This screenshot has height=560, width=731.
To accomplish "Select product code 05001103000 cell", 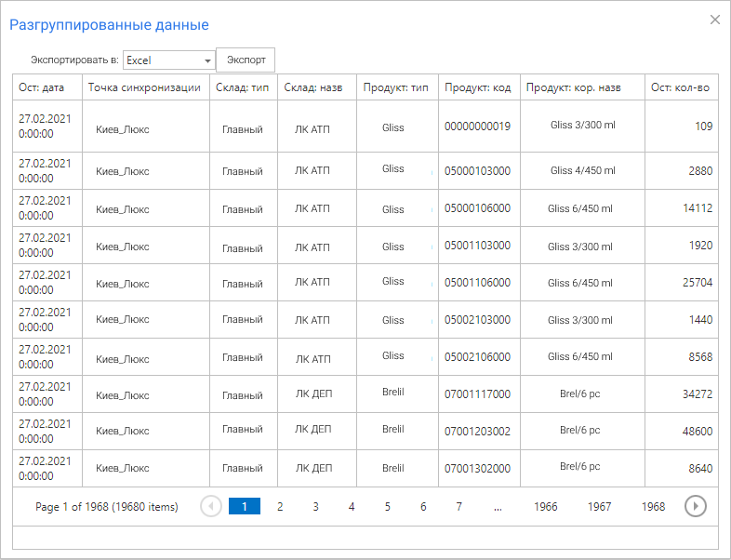I will pyautogui.click(x=479, y=246).
